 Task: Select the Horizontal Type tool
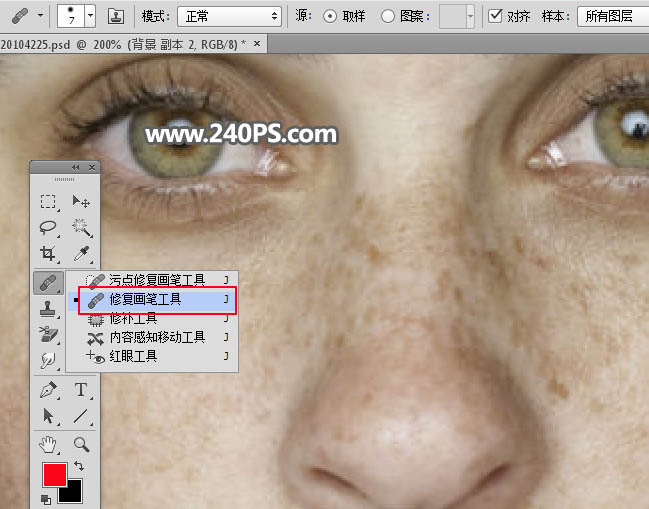point(81,390)
